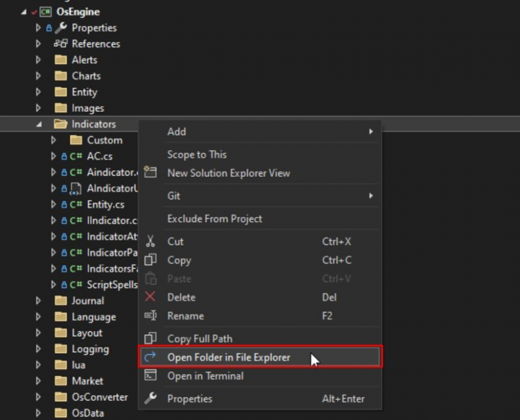Click the Copy Full Path icon

click(150, 338)
